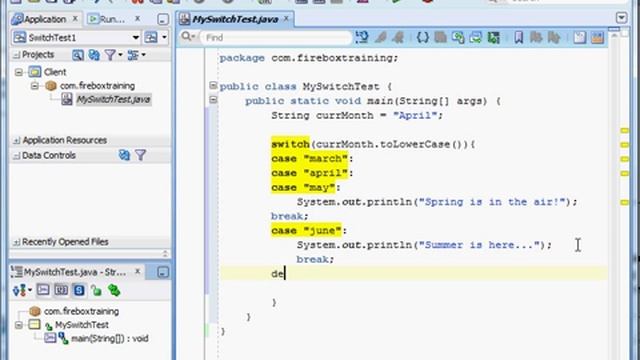The height and width of the screenshot is (360, 640).
Task: Click the Projects search magnifier icon
Action: [x=78, y=55]
